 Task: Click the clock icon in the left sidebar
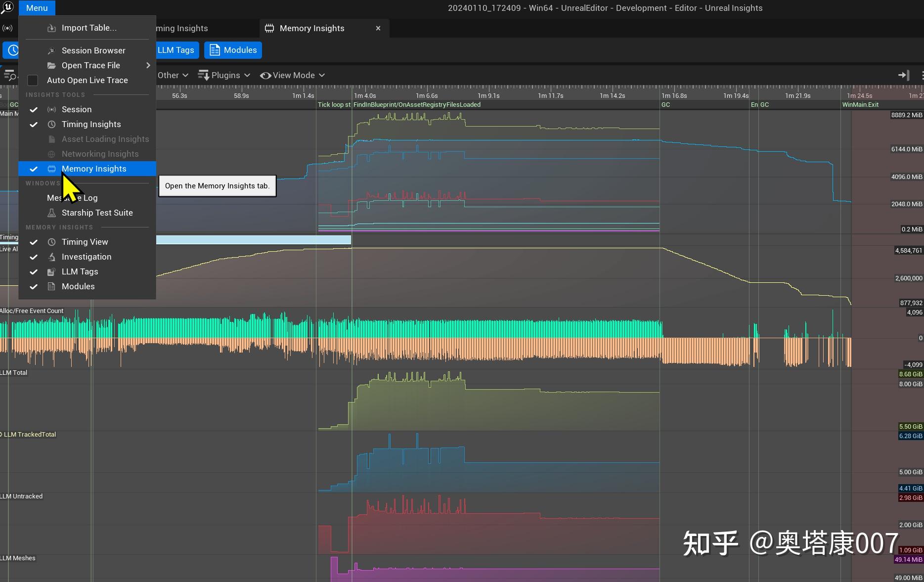[12, 50]
